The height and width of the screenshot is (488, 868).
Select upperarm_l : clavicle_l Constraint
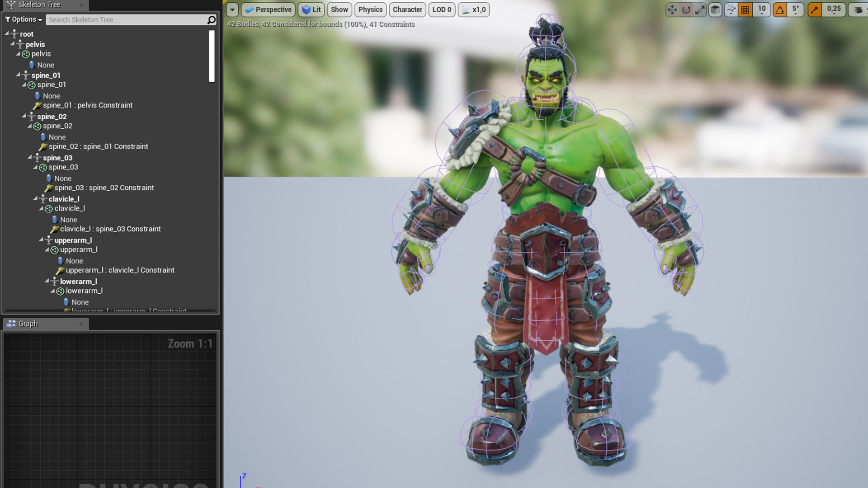[115, 270]
